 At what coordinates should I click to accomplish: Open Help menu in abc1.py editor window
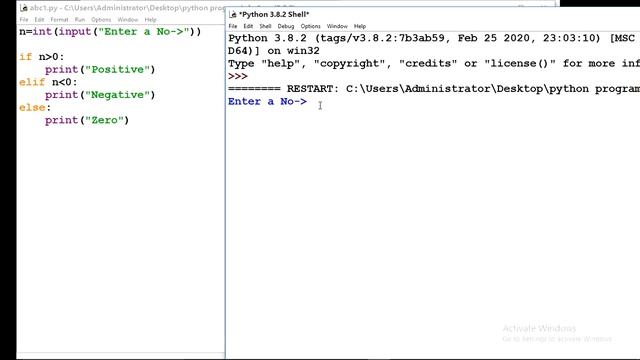point(150,20)
